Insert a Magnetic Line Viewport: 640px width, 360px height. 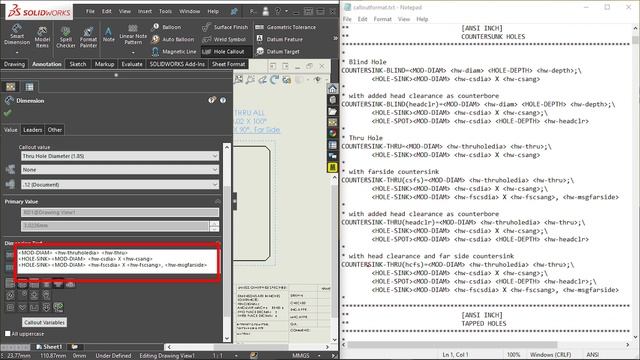[174, 51]
